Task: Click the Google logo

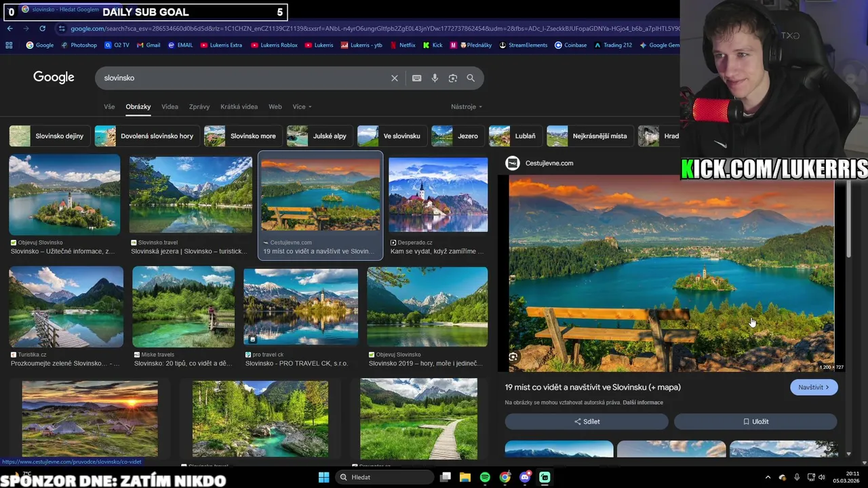Action: coord(54,77)
